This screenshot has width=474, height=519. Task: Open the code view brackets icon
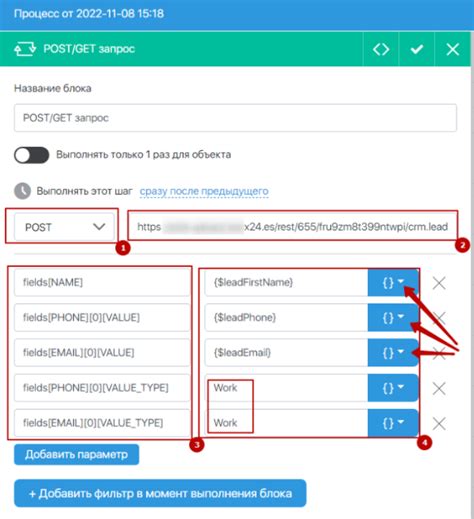(x=381, y=49)
